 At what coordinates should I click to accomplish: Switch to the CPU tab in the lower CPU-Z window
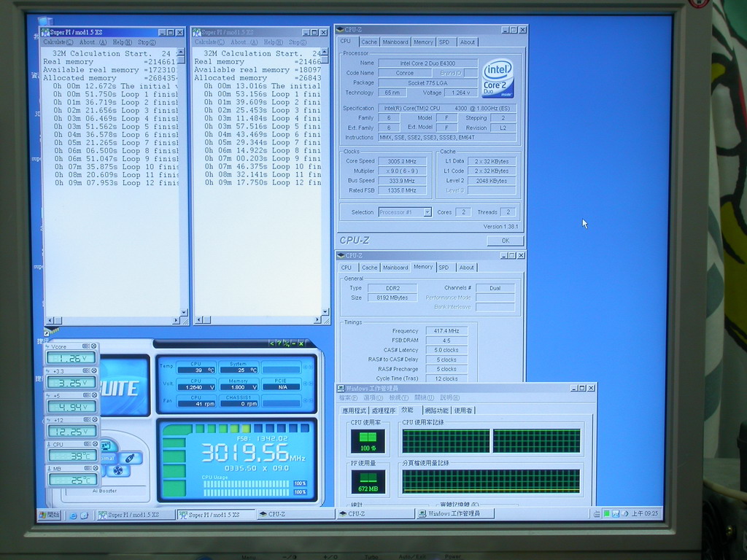347,268
